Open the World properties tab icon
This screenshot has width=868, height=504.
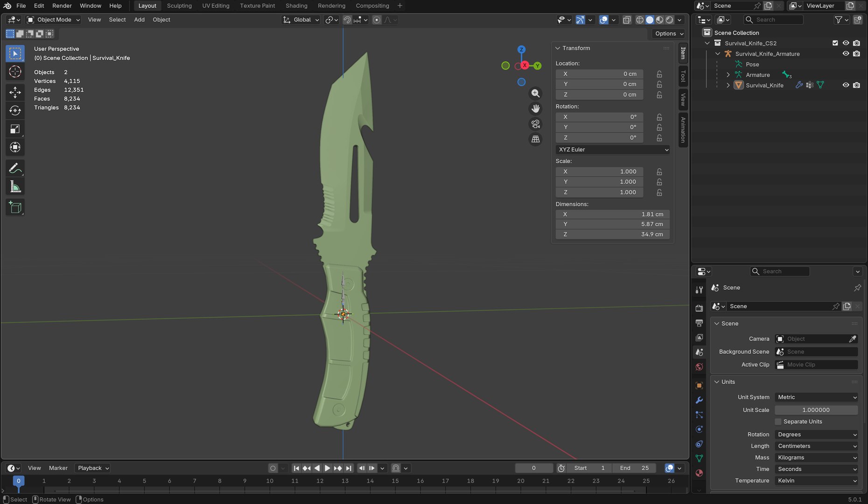699,367
